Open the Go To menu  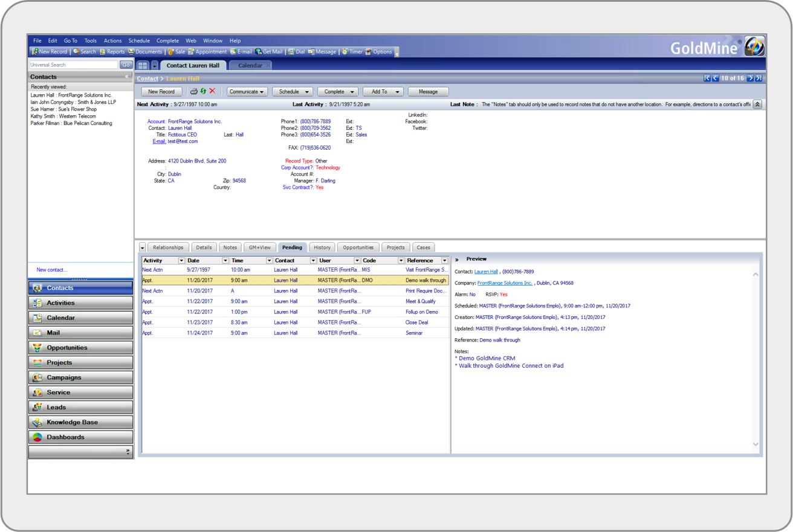(71, 40)
